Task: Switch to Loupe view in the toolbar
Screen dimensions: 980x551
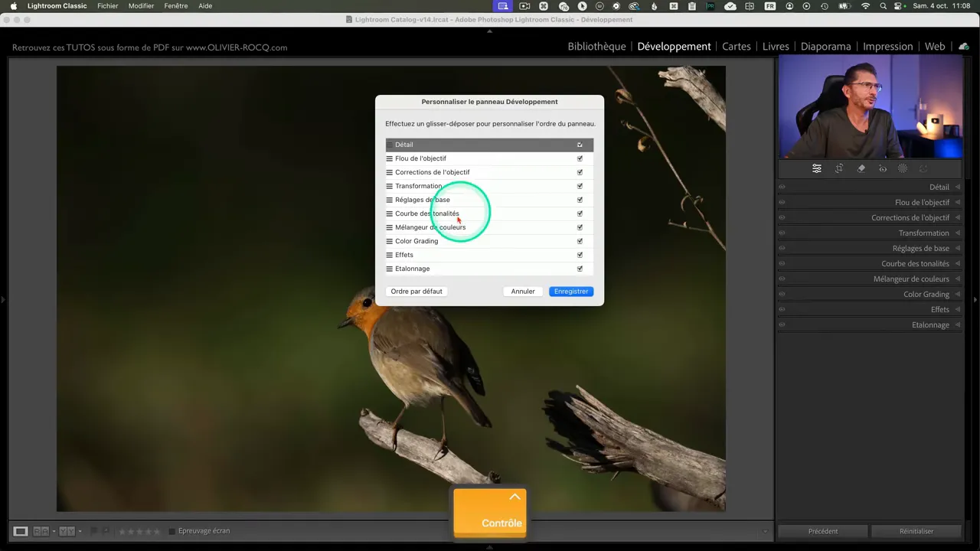Action: point(21,531)
